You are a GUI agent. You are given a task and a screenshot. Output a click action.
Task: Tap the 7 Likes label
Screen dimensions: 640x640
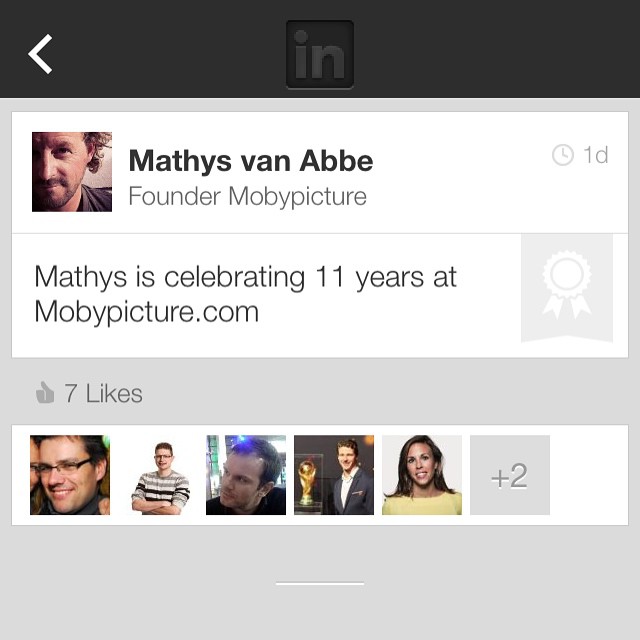(103, 394)
